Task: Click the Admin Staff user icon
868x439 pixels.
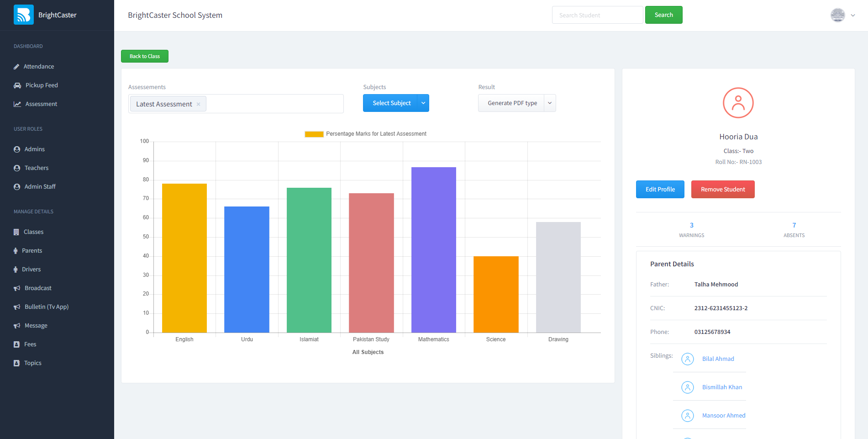Action: 17,187
